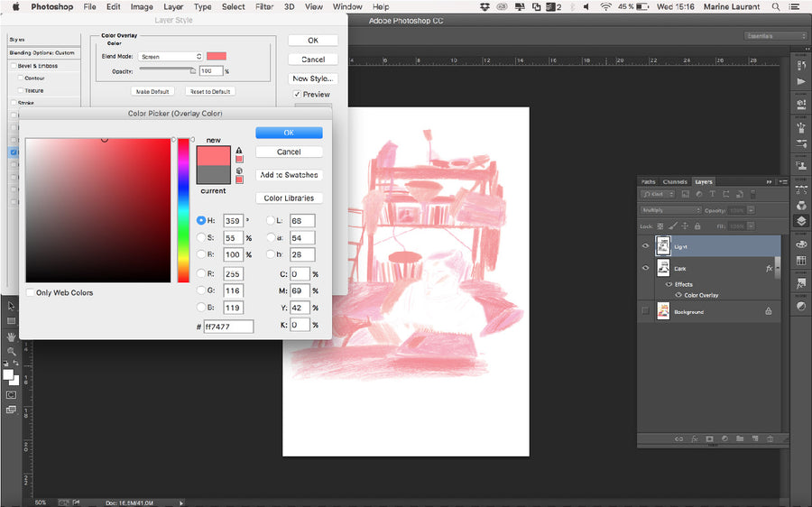Open the Window menu
Screen dimensions: 812x507
click(347, 6)
